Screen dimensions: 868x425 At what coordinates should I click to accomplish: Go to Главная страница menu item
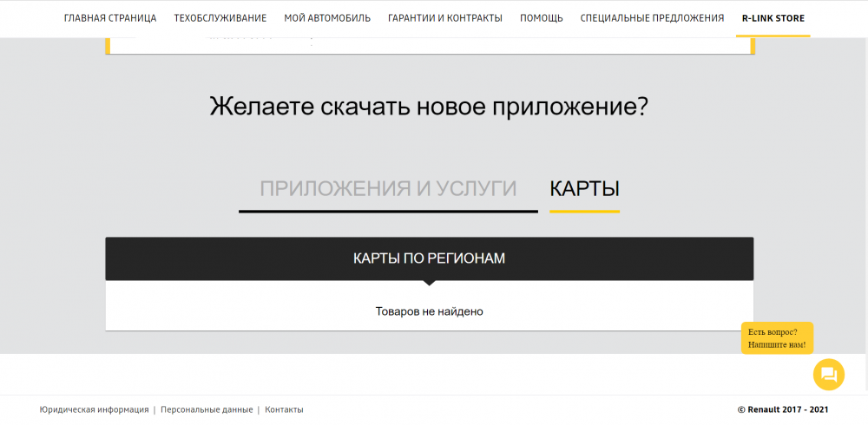tap(110, 18)
